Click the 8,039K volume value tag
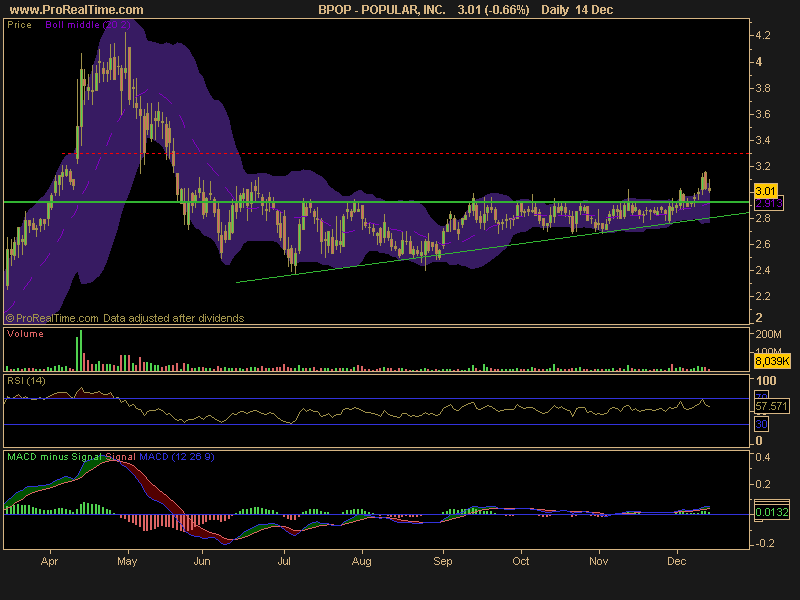 [x=772, y=361]
